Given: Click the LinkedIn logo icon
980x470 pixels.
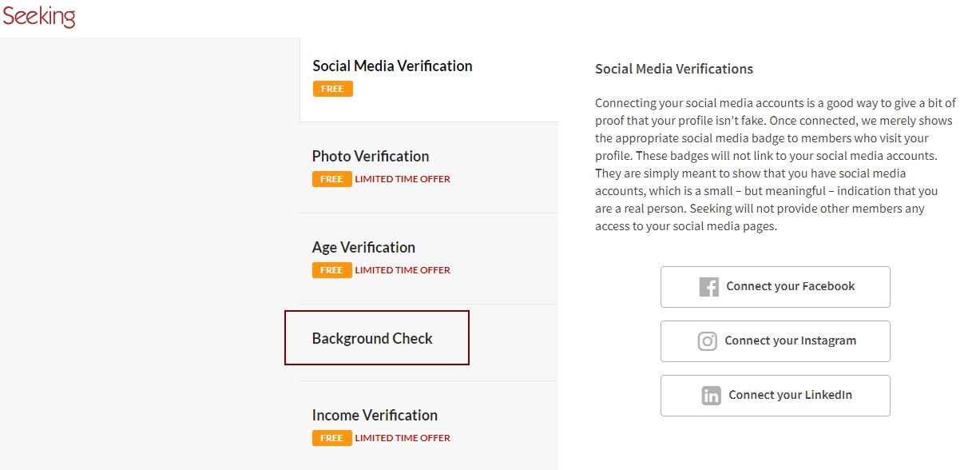Looking at the screenshot, I should coord(712,396).
